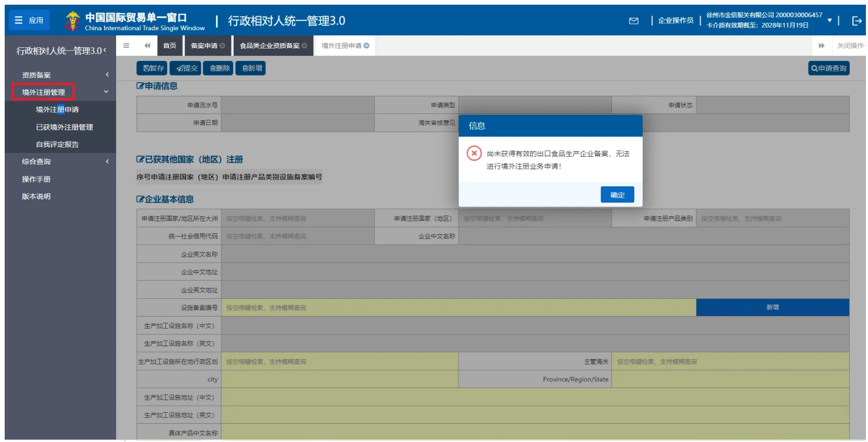
Task: Click the 申请日期 field
Action: pos(298,123)
